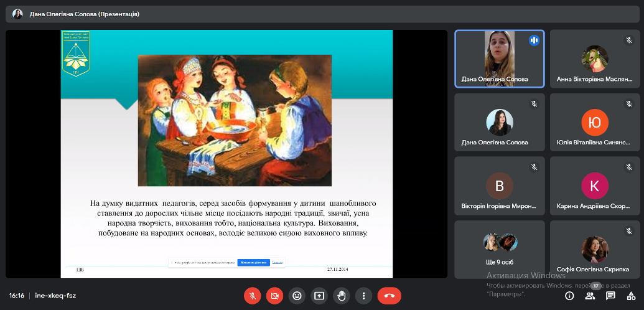Image resolution: width=644 pixels, height=310 pixels.
Task: Open the activities shapes icon
Action: pos(631,296)
